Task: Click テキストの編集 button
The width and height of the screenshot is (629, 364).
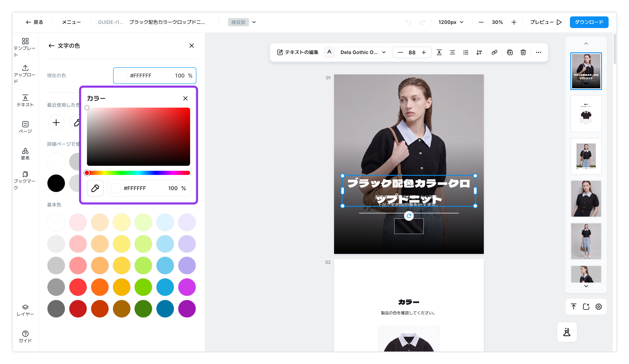Action: coord(297,52)
